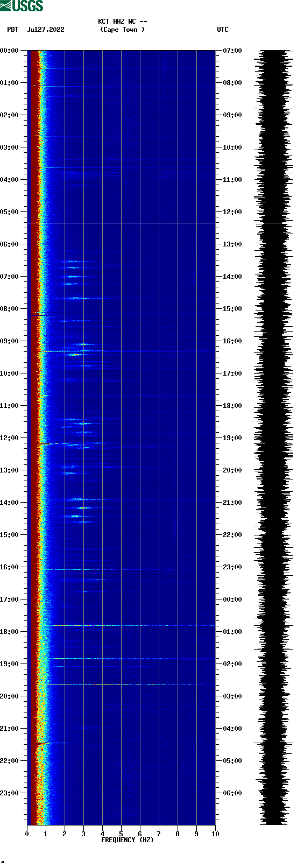This screenshot has width=297, height=868.
Task: Click the 10 Hz frequency tick label
Action: (x=215, y=834)
